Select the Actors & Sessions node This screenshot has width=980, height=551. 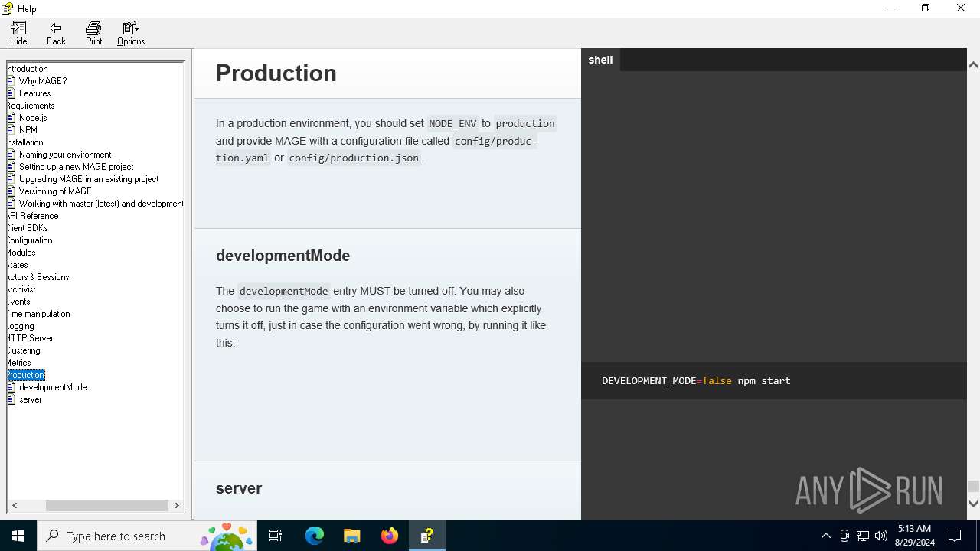pos(38,277)
